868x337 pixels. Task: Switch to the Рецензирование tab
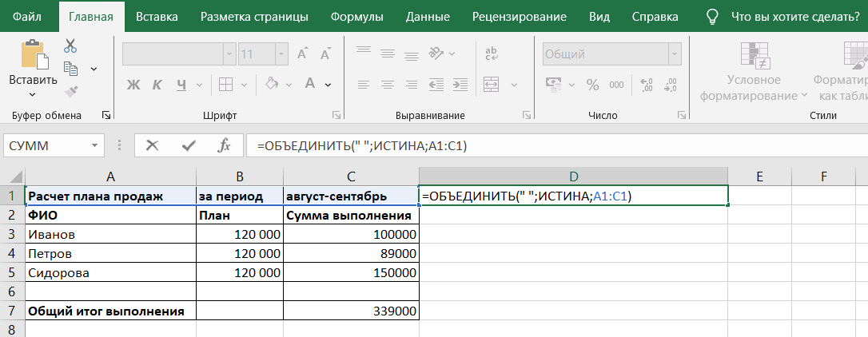pyautogui.click(x=520, y=16)
